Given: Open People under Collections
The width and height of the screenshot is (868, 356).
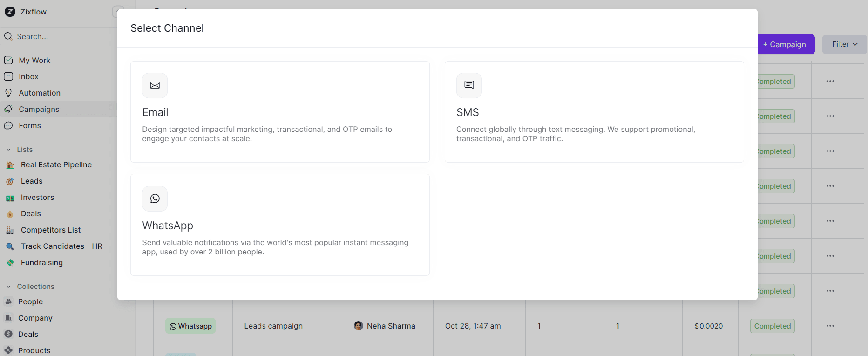Looking at the screenshot, I should (30, 301).
